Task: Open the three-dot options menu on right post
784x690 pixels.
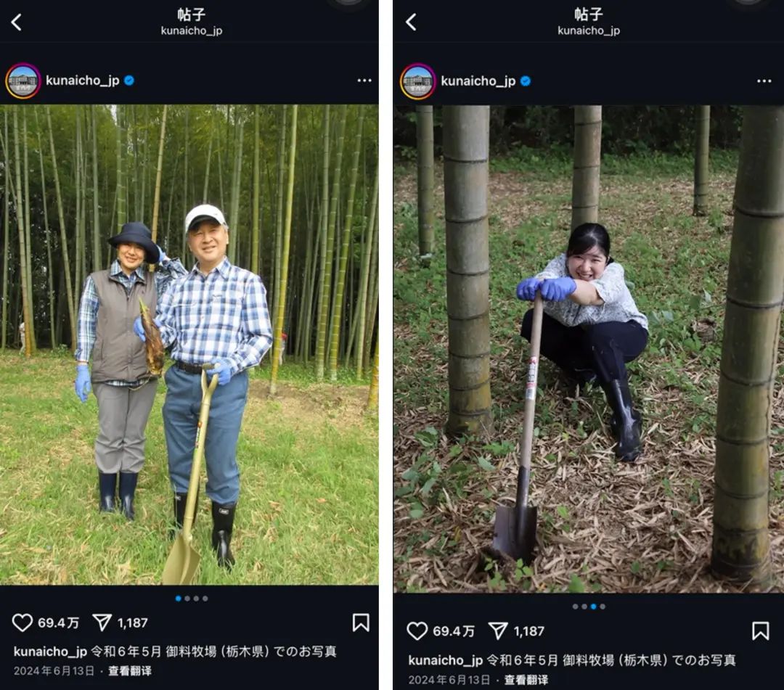Action: (764, 81)
